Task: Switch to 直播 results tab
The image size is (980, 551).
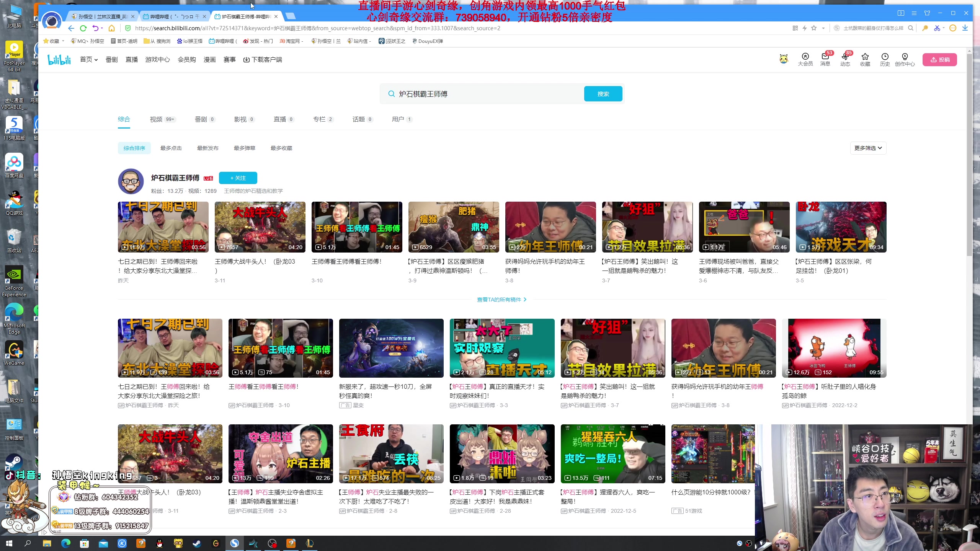Action: [x=284, y=119]
